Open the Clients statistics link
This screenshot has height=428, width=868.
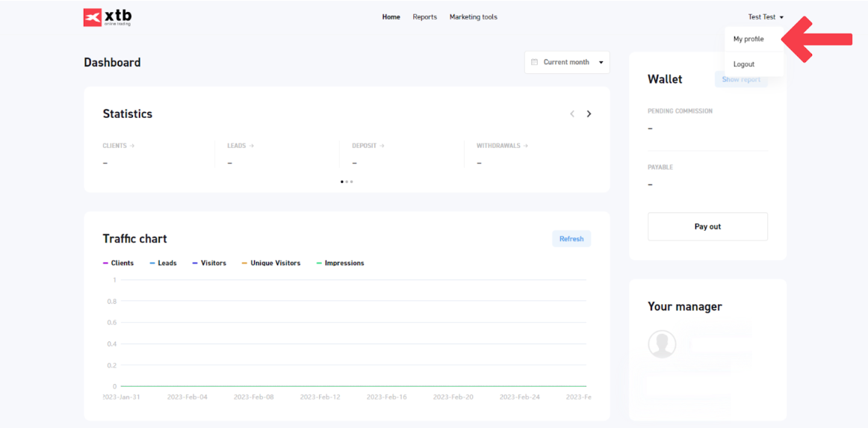tap(118, 146)
